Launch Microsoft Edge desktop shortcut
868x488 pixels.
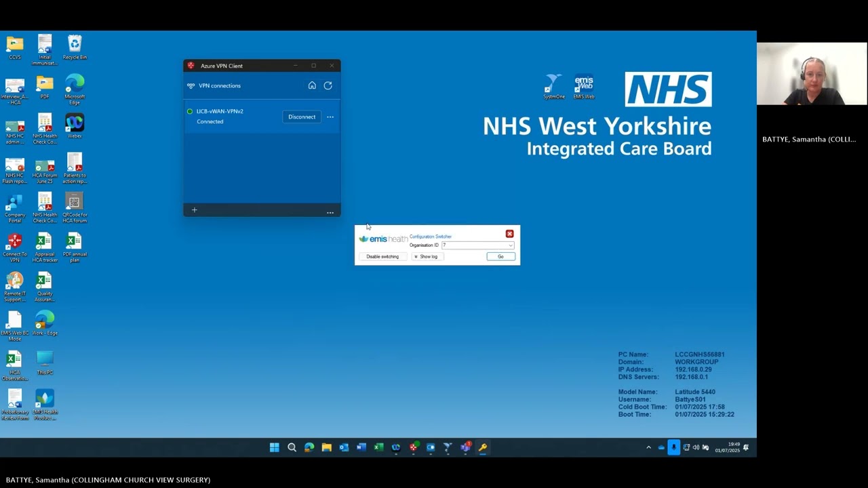[x=75, y=90]
